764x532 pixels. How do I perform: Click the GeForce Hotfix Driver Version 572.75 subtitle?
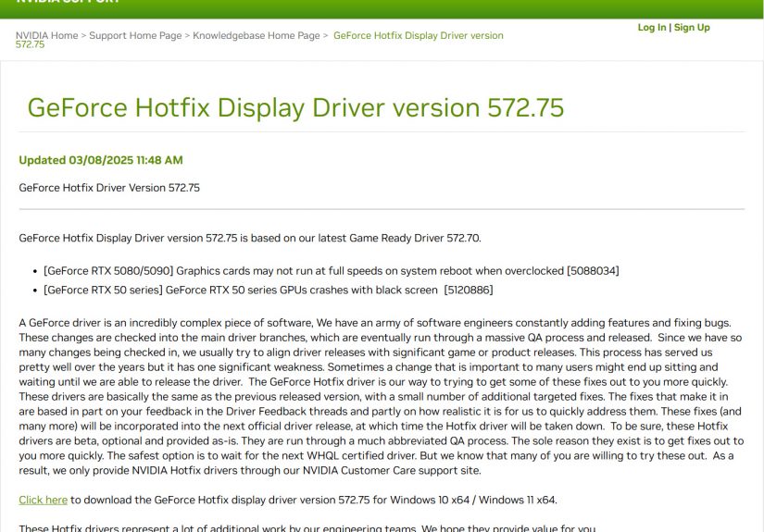pos(109,188)
